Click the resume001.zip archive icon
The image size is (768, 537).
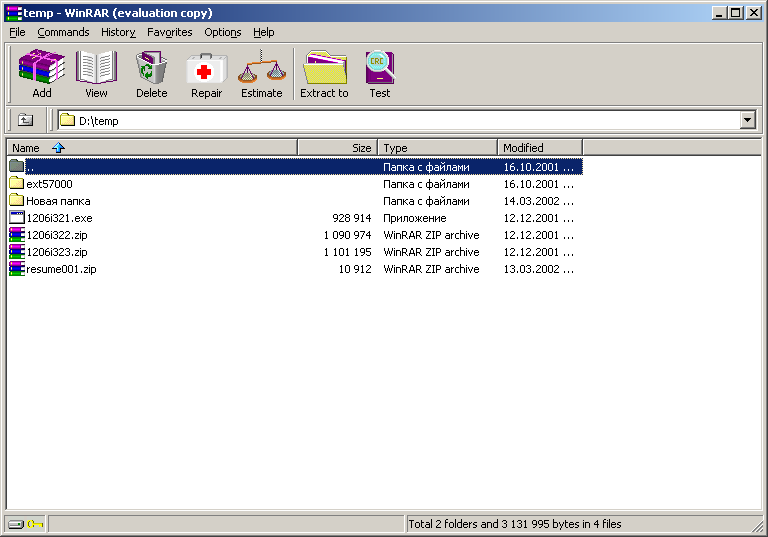click(x=17, y=268)
